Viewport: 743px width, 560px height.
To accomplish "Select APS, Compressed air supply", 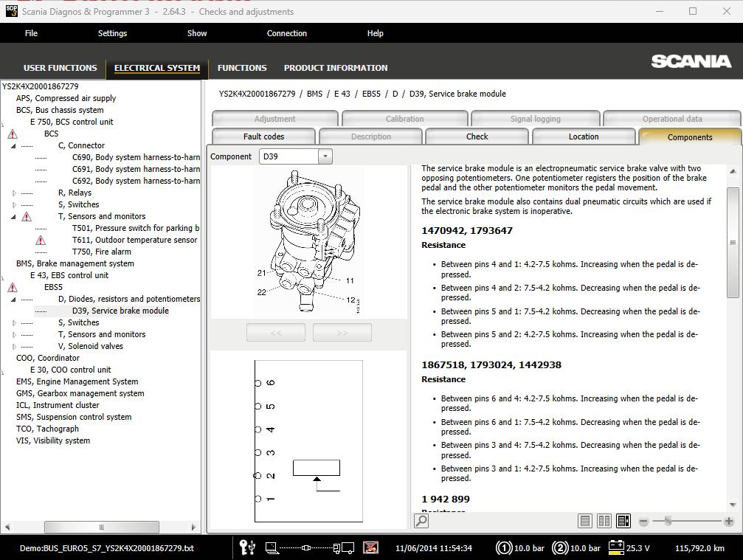I will pyautogui.click(x=66, y=99).
